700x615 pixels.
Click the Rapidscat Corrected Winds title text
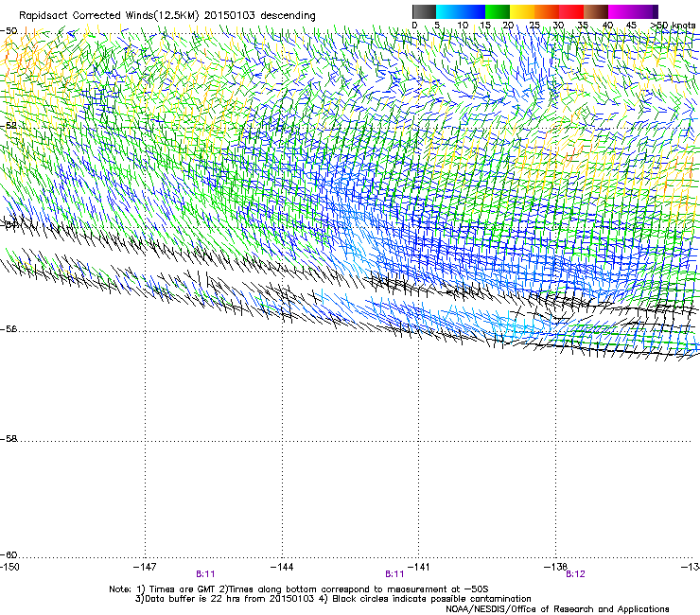(167, 16)
